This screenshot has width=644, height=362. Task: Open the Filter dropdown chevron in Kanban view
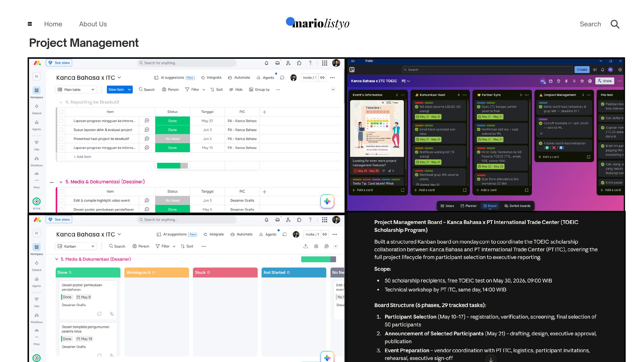pos(174,246)
